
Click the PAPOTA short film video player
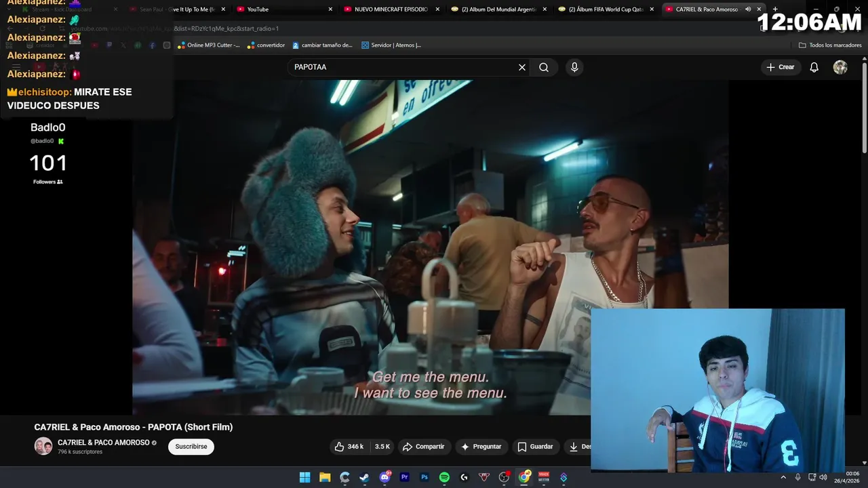430,247
